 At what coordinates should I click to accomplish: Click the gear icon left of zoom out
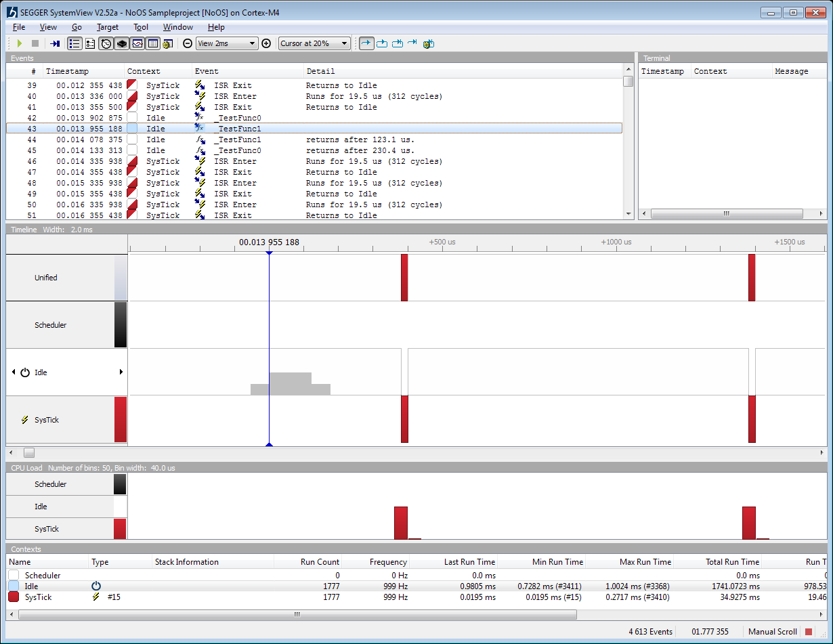tap(167, 43)
